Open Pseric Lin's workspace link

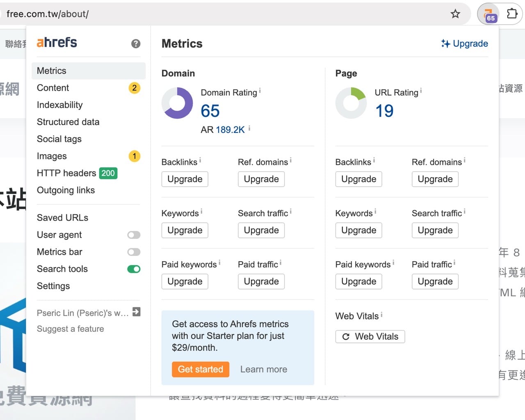(83, 313)
